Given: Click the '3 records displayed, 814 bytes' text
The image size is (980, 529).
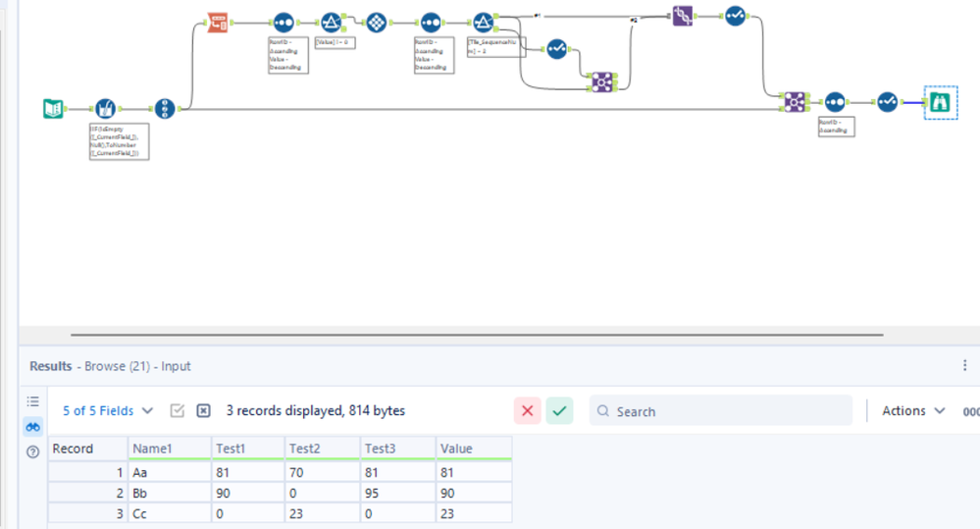Looking at the screenshot, I should tap(316, 411).
